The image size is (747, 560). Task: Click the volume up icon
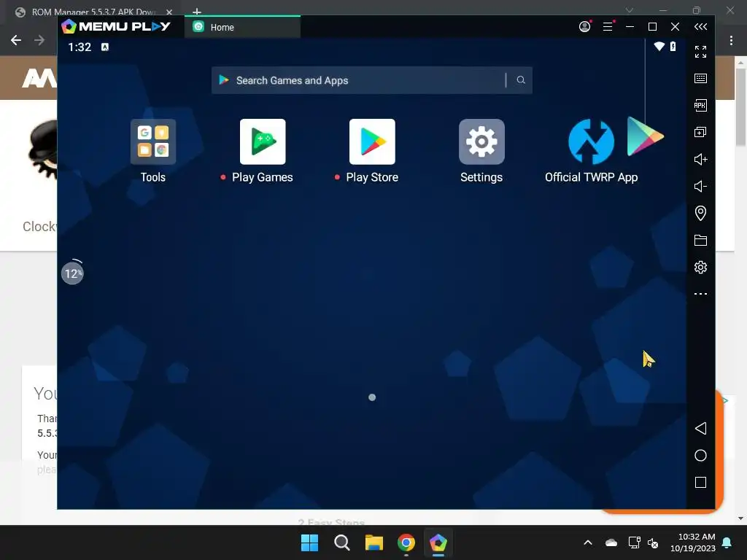[x=700, y=159]
